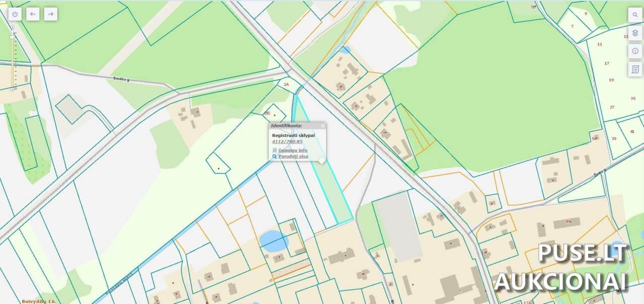Open parcel link 4112/700:85
The width and height of the screenshot is (644, 304).
tap(287, 141)
